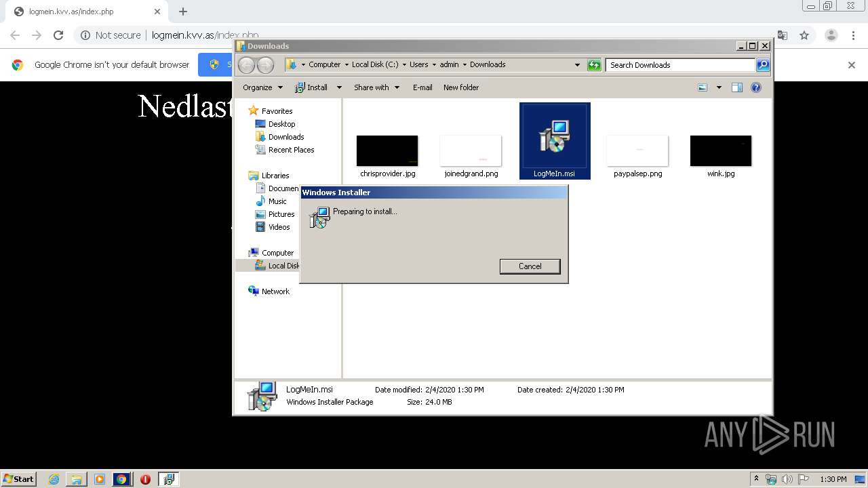Select the paypalsep.png thumbnail
Viewport: 868px width, 488px height.
pos(637,150)
